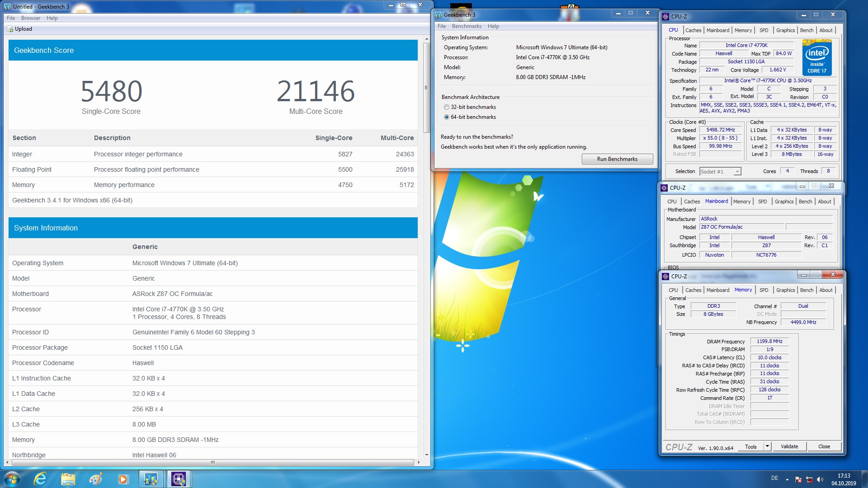Click Run Benchmarks button

[x=617, y=159]
